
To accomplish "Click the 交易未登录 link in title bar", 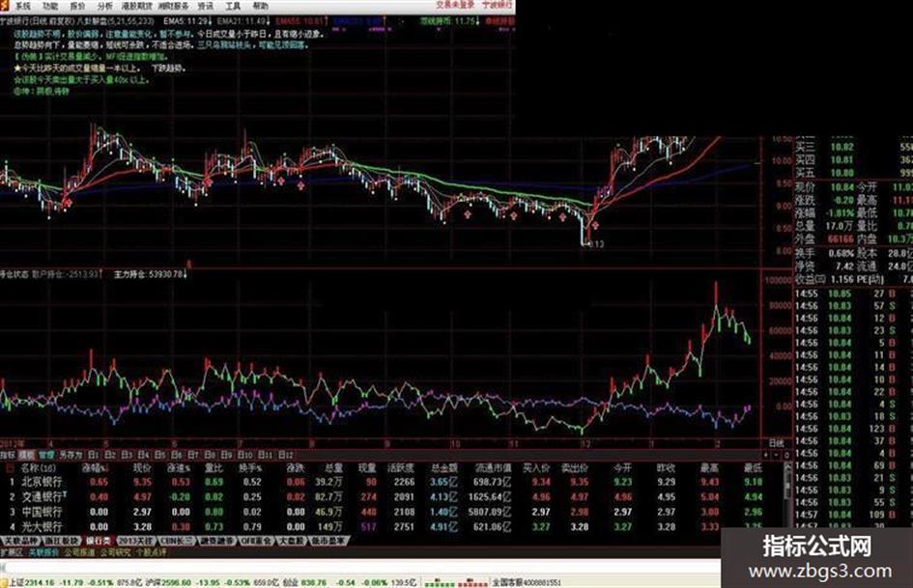I will click(455, 5).
